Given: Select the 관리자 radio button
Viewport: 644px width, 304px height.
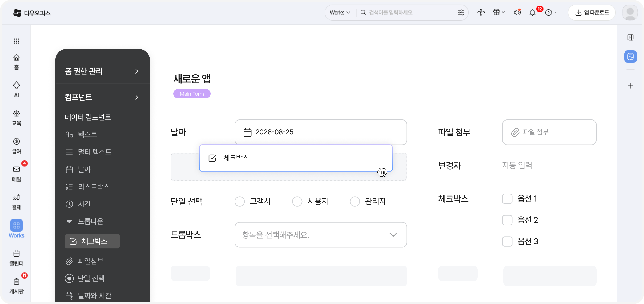Looking at the screenshot, I should tap(355, 201).
